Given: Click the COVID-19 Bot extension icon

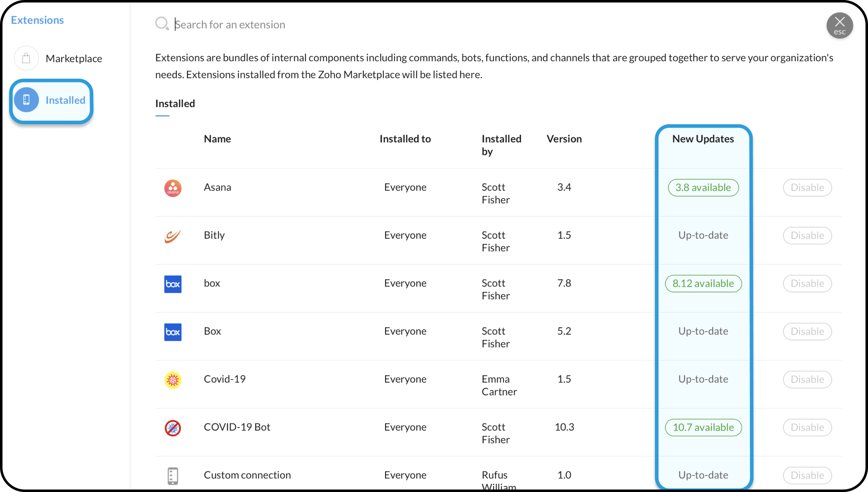Looking at the screenshot, I should click(x=173, y=428).
